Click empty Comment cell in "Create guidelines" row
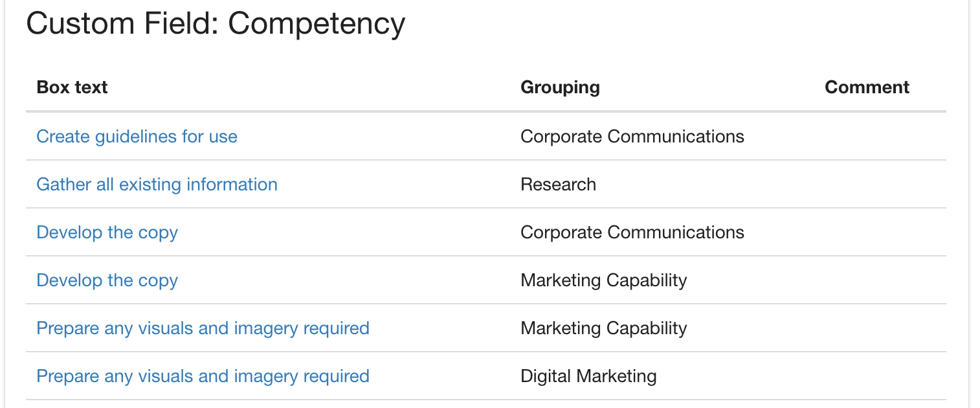 pyautogui.click(x=880, y=137)
